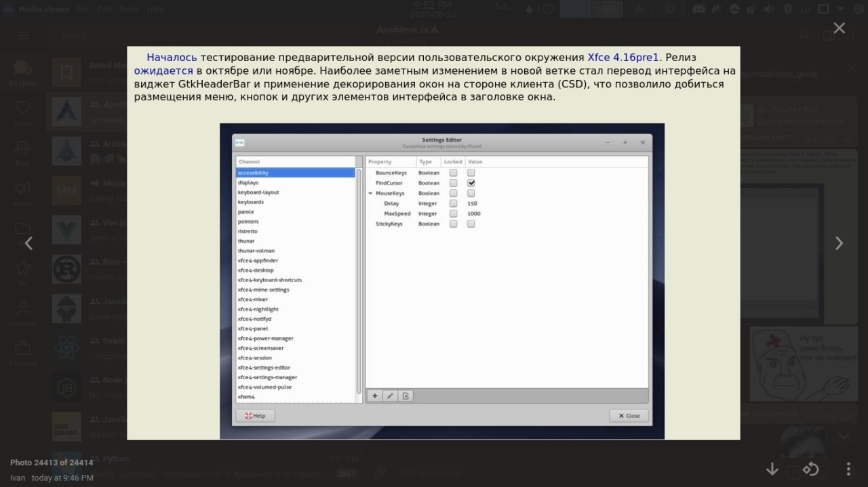The image size is (868, 487).
Task: Expand the tray dropdown arrow beside display icon
Action: click(842, 9)
